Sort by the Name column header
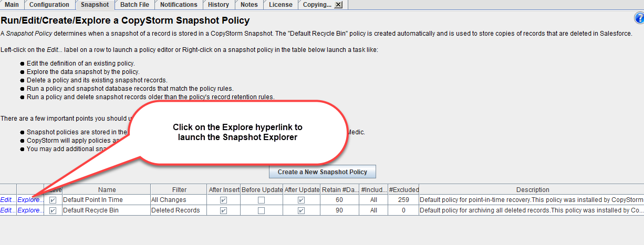Screen dimensions: 644x245 click(x=106, y=189)
